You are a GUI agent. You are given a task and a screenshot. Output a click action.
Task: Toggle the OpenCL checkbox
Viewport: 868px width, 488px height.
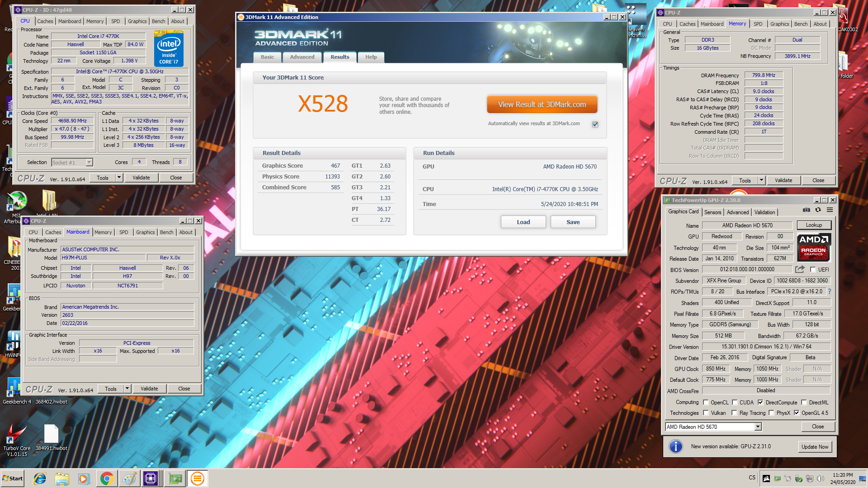click(706, 403)
